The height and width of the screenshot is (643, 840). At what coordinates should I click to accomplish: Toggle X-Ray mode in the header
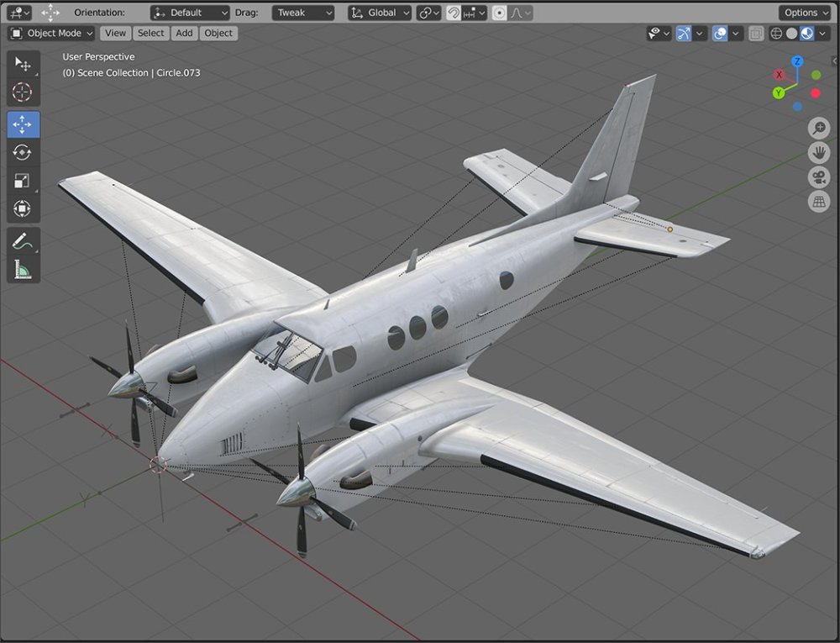coord(757,33)
